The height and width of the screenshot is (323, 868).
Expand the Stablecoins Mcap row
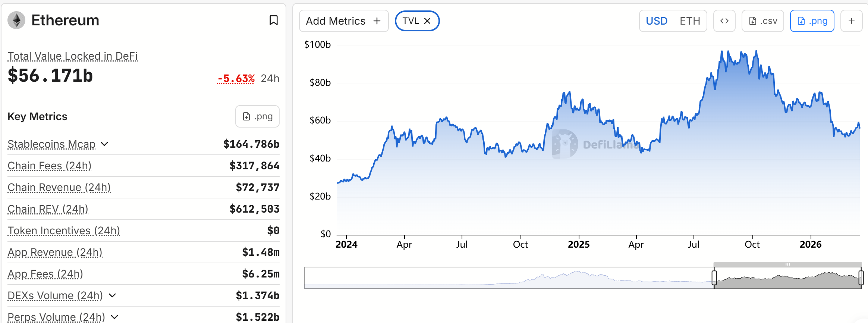104,144
